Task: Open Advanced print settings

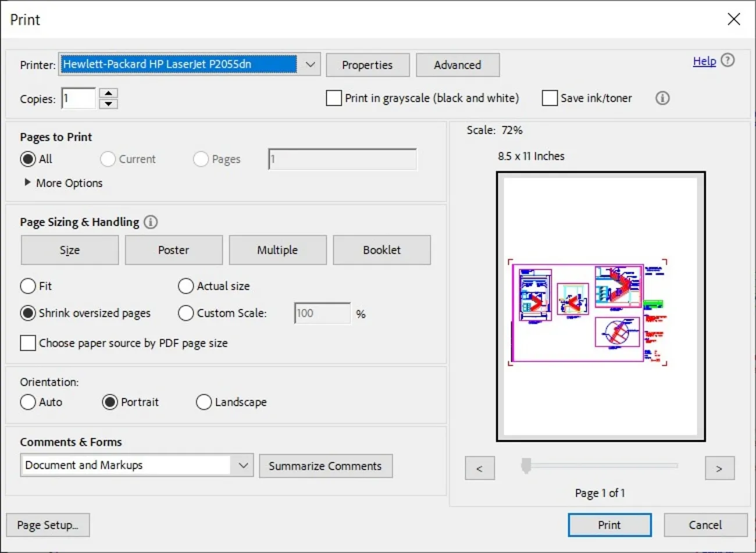Action: click(458, 65)
